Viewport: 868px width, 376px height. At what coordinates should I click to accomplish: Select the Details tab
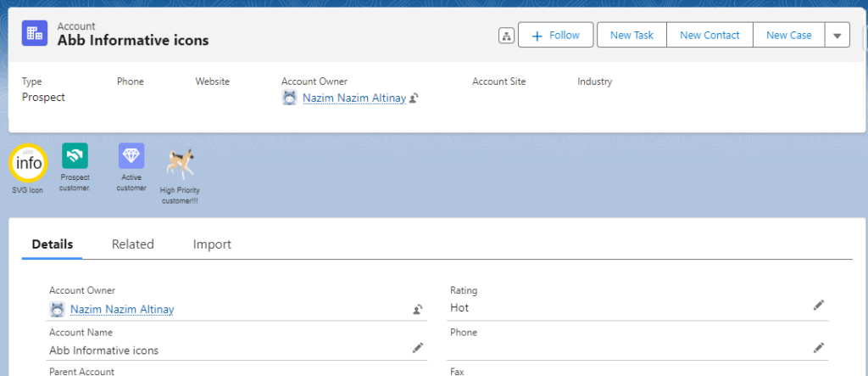click(x=53, y=244)
